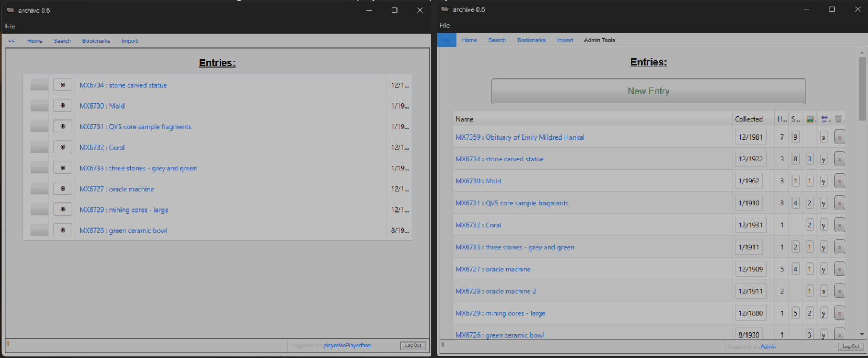Toggle the x flag on MX7359 Obituary row
The width and height of the screenshot is (868, 358).
click(x=824, y=137)
